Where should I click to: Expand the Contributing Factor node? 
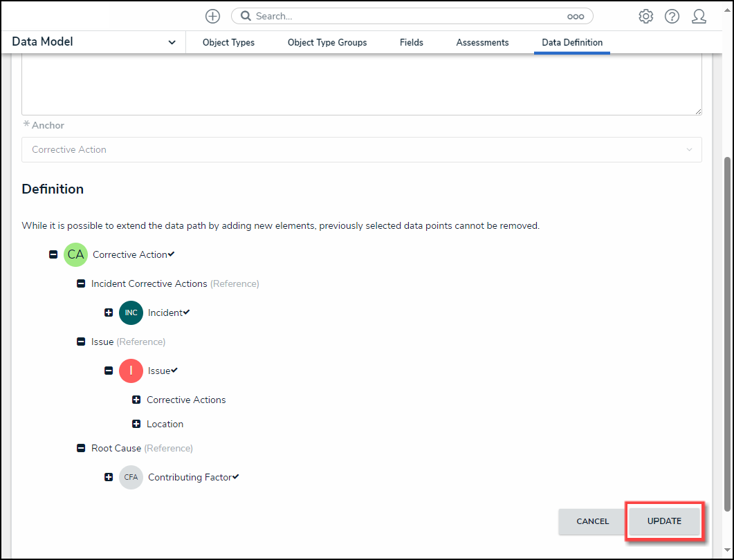[109, 477]
